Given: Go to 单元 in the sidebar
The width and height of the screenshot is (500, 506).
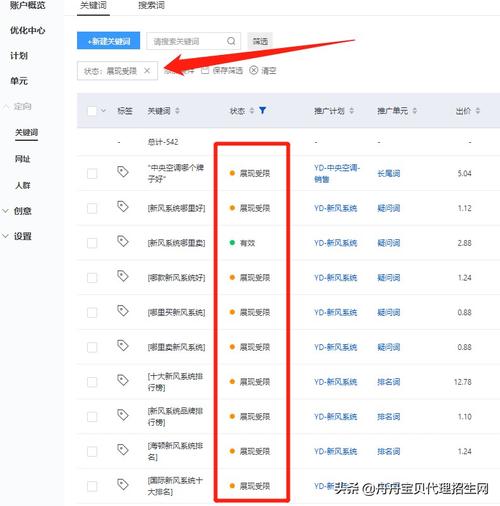Looking at the screenshot, I should (x=19, y=81).
